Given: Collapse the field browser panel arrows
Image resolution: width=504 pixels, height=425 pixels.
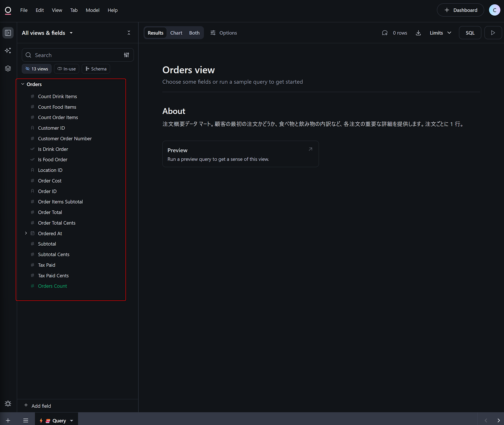Looking at the screenshot, I should click(x=129, y=33).
